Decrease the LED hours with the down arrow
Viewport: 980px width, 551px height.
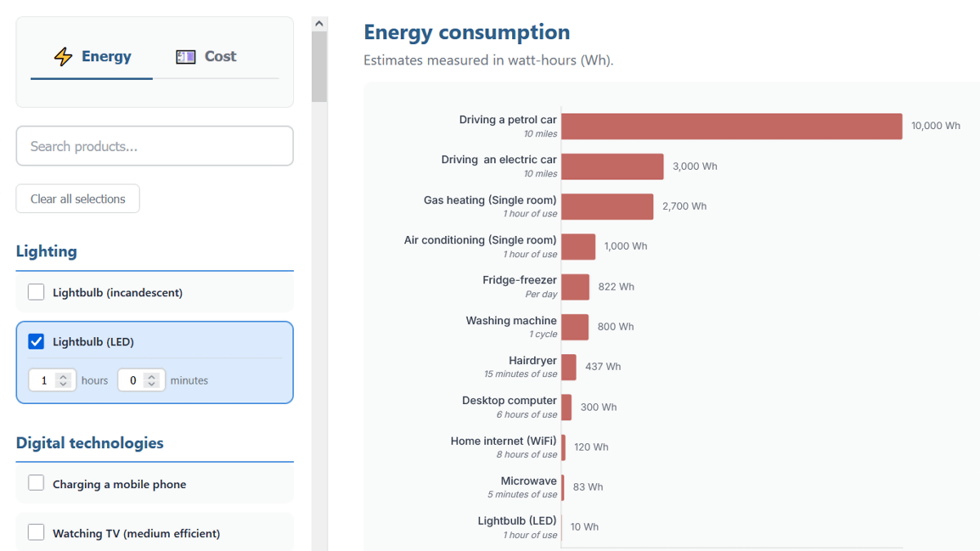tap(63, 384)
